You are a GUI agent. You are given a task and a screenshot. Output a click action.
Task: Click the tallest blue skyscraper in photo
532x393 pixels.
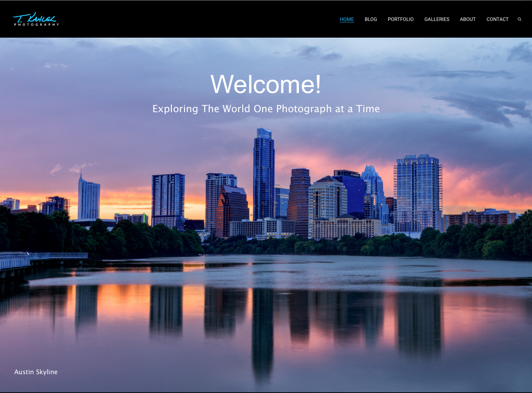point(264,174)
